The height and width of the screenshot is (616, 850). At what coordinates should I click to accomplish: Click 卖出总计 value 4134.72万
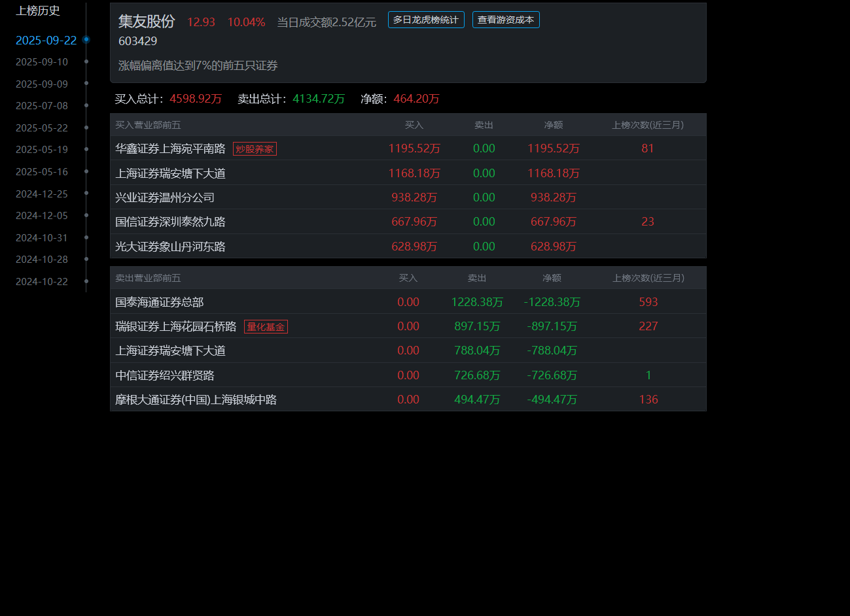pos(319,99)
